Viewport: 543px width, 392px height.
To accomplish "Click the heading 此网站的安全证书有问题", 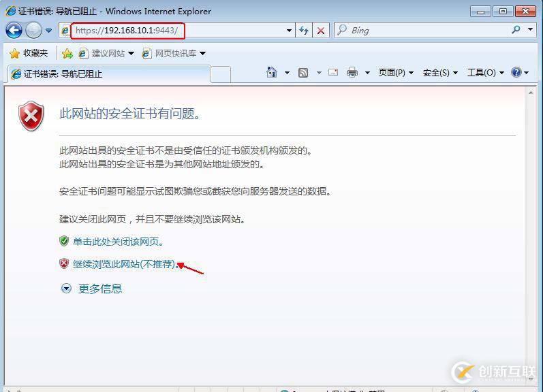I will click(x=130, y=114).
